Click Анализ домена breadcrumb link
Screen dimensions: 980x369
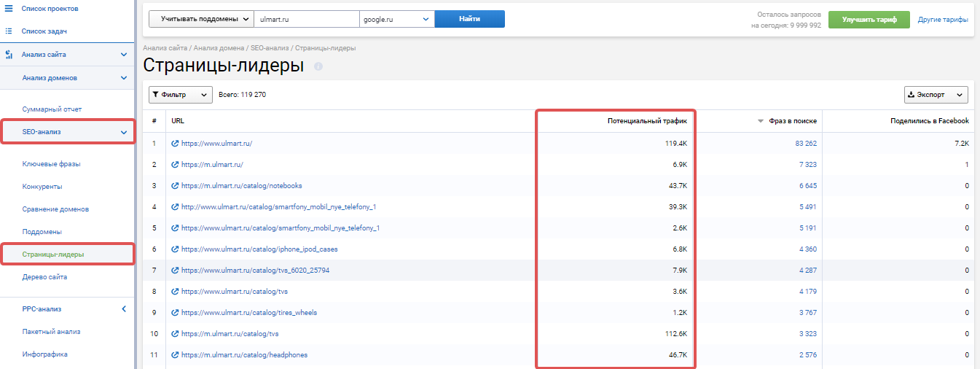[219, 48]
